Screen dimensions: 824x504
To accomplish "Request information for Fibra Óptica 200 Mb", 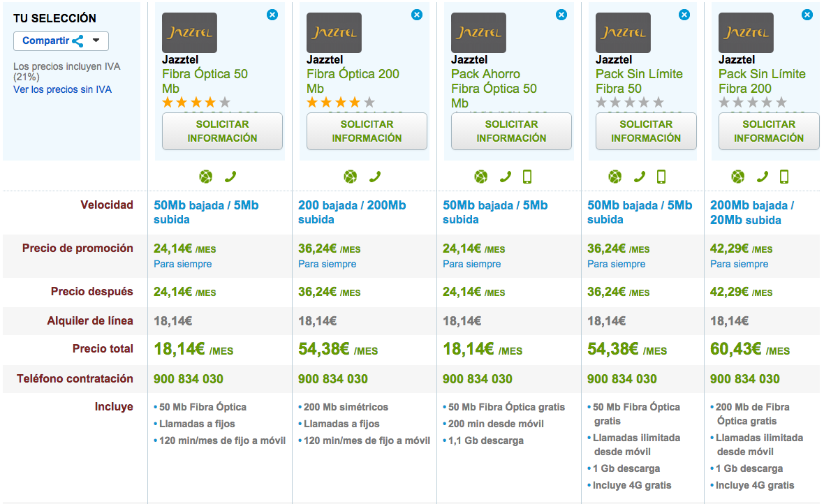I will 367,131.
